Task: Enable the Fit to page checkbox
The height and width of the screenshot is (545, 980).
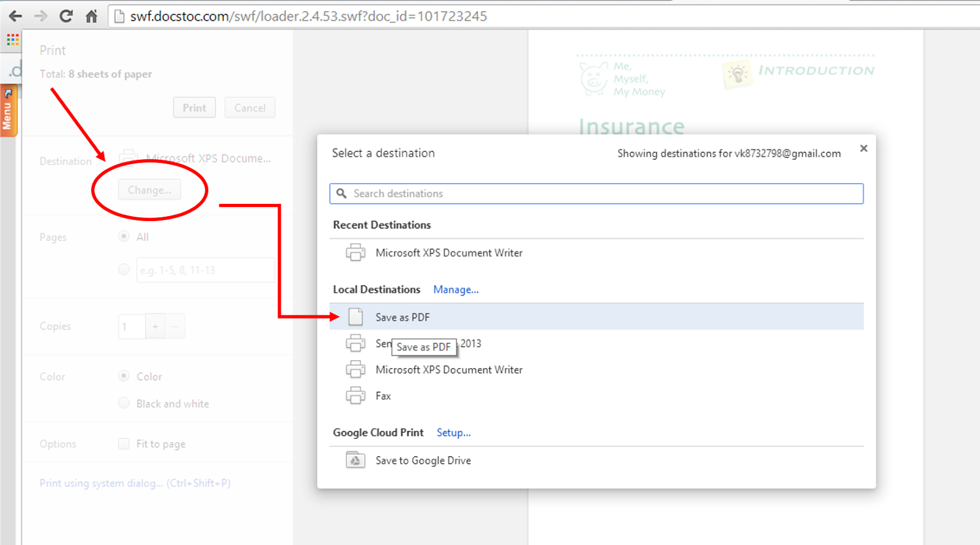Action: tap(124, 443)
